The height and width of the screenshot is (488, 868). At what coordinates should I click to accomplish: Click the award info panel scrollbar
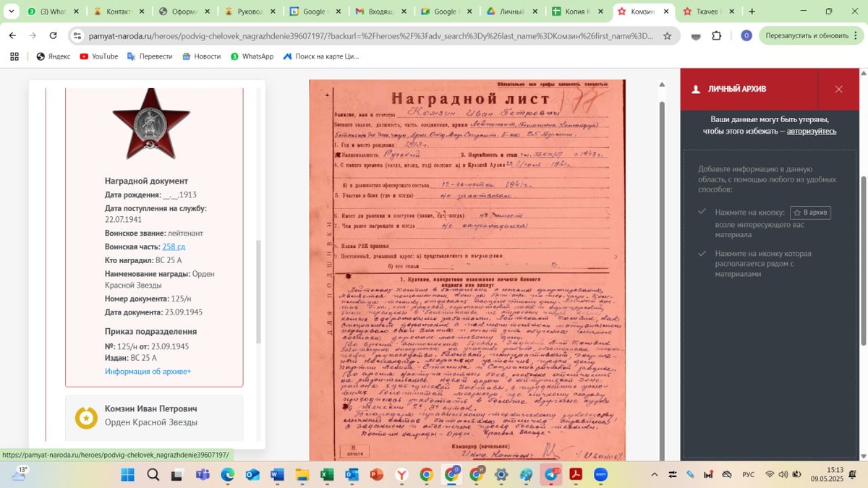[259, 291]
